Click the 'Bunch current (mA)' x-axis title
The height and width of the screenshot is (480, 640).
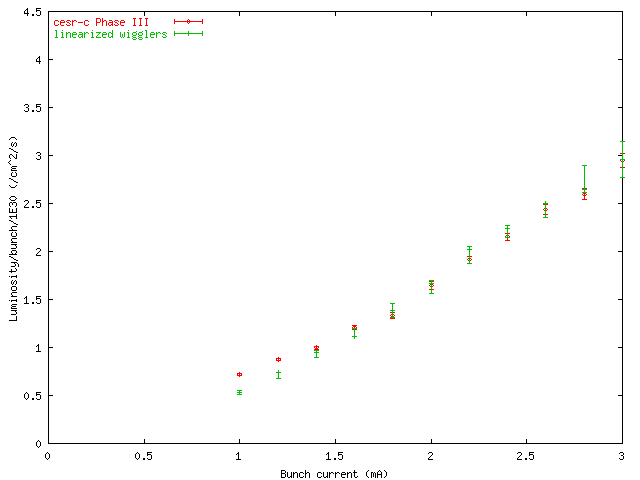click(334, 474)
